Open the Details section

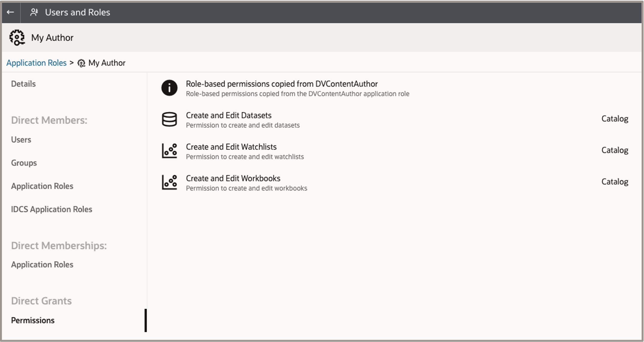(23, 84)
